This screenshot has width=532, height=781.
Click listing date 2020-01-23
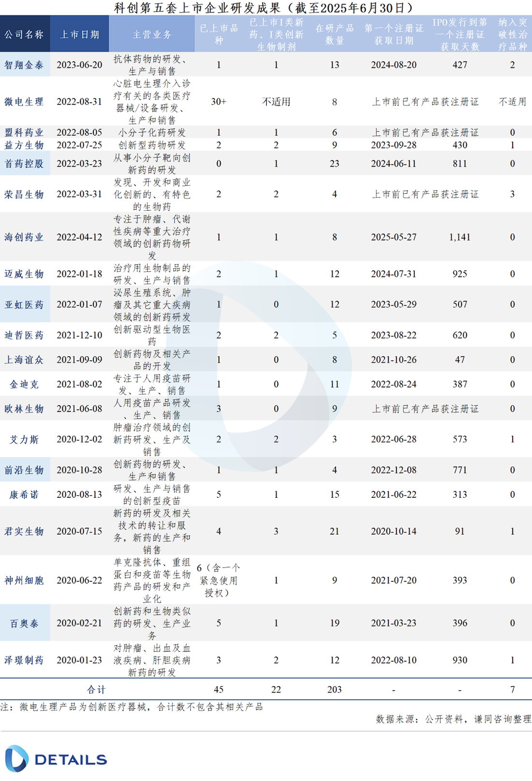click(79, 660)
